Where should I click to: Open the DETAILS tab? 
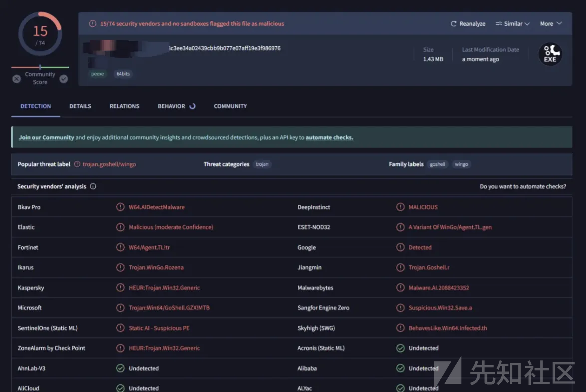click(x=80, y=106)
